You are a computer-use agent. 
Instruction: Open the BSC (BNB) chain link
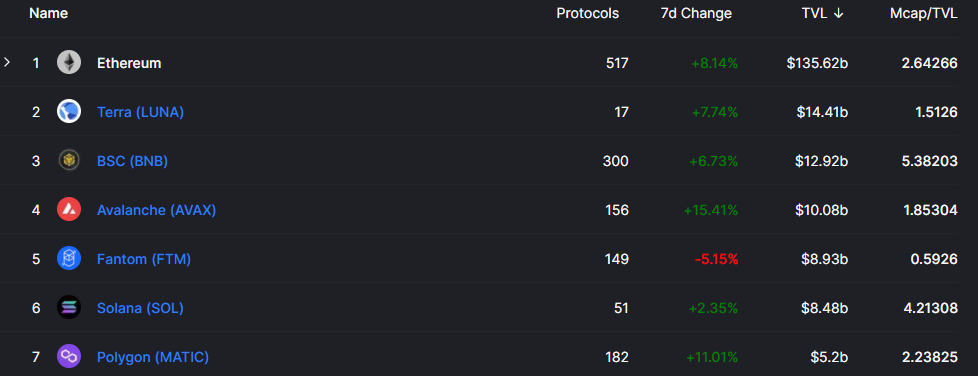(132, 161)
